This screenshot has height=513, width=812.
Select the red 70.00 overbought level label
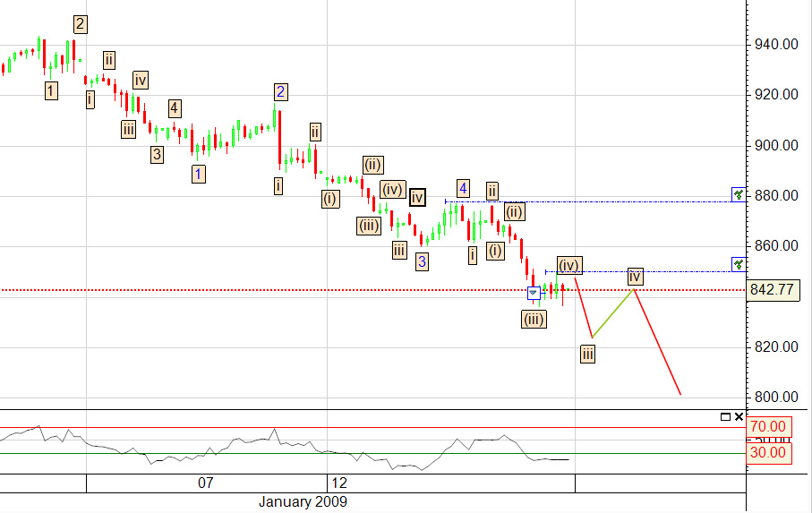click(x=768, y=426)
